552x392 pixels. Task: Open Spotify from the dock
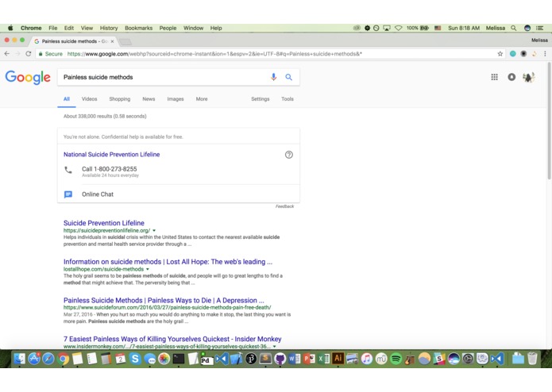point(396,359)
